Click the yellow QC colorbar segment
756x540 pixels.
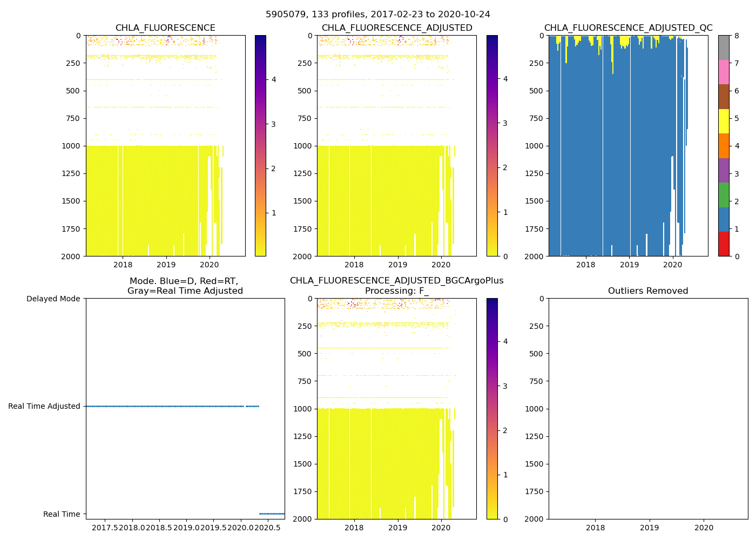tap(724, 121)
